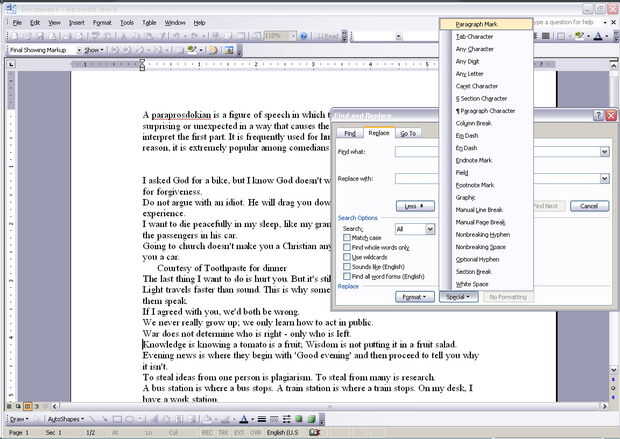Screen dimensions: 620x439
Task: Choose Manual Line Break from Special menu
Action: point(486,210)
